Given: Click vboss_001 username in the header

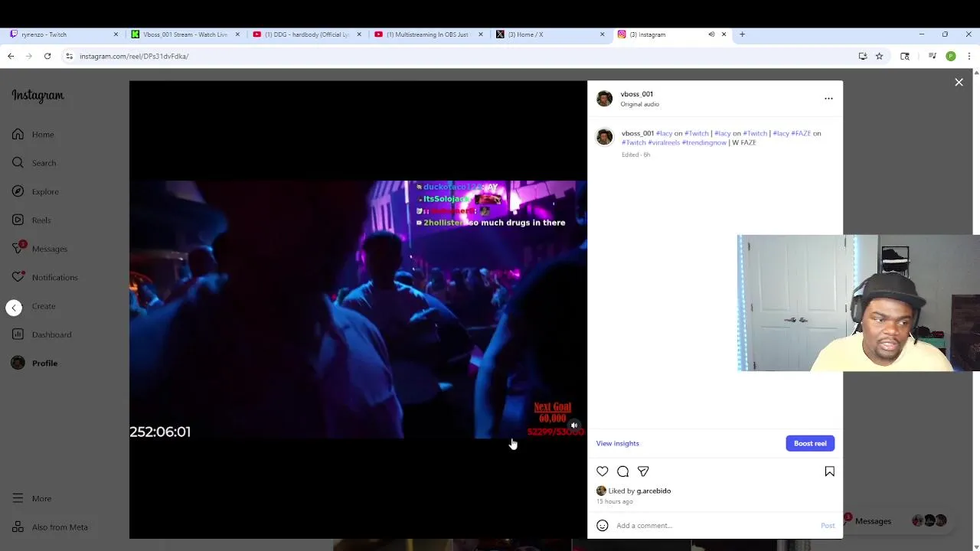Looking at the screenshot, I should pyautogui.click(x=637, y=94).
